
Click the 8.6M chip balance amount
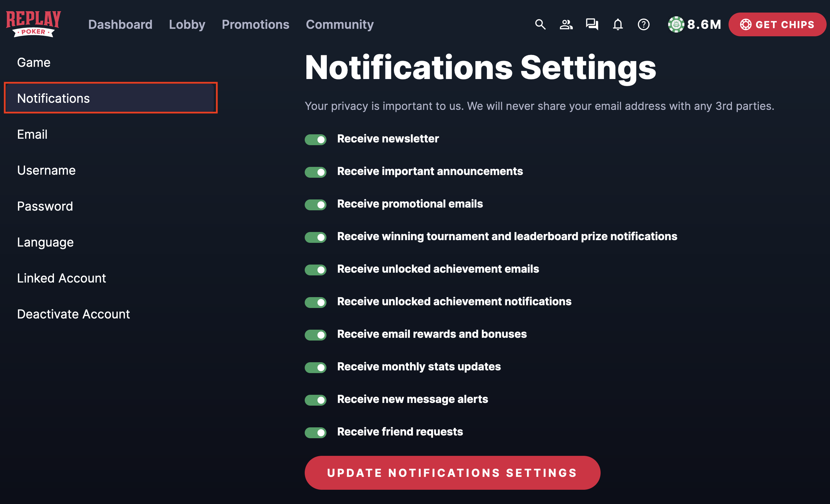pos(704,24)
